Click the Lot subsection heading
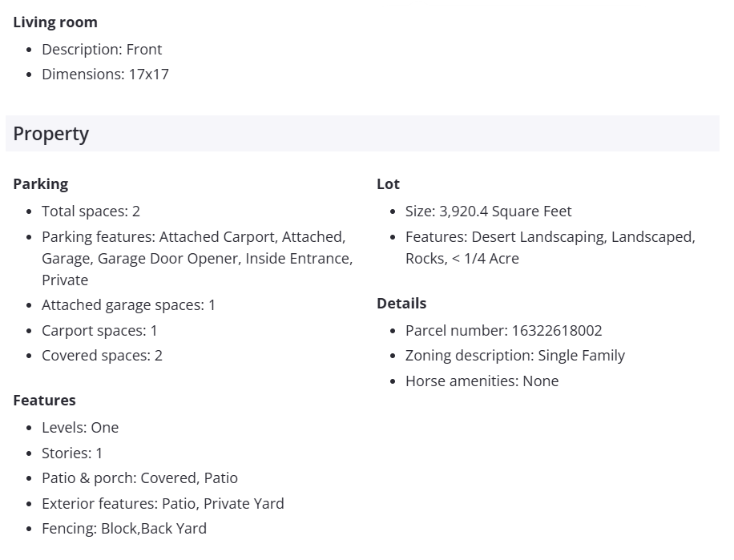The image size is (734, 560). (388, 184)
